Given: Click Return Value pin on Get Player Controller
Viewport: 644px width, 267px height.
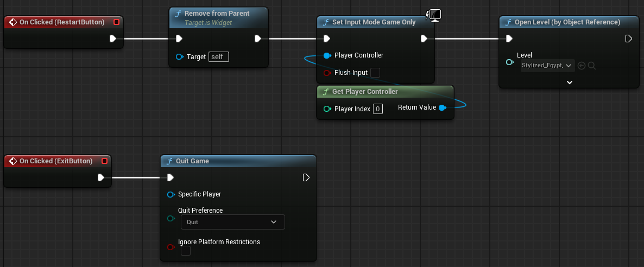Looking at the screenshot, I should coord(442,107).
